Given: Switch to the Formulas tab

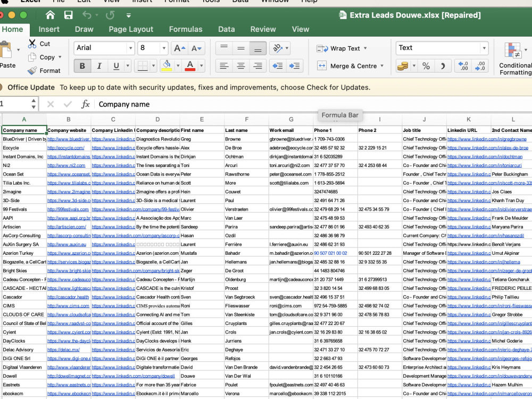Looking at the screenshot, I should [x=186, y=29].
